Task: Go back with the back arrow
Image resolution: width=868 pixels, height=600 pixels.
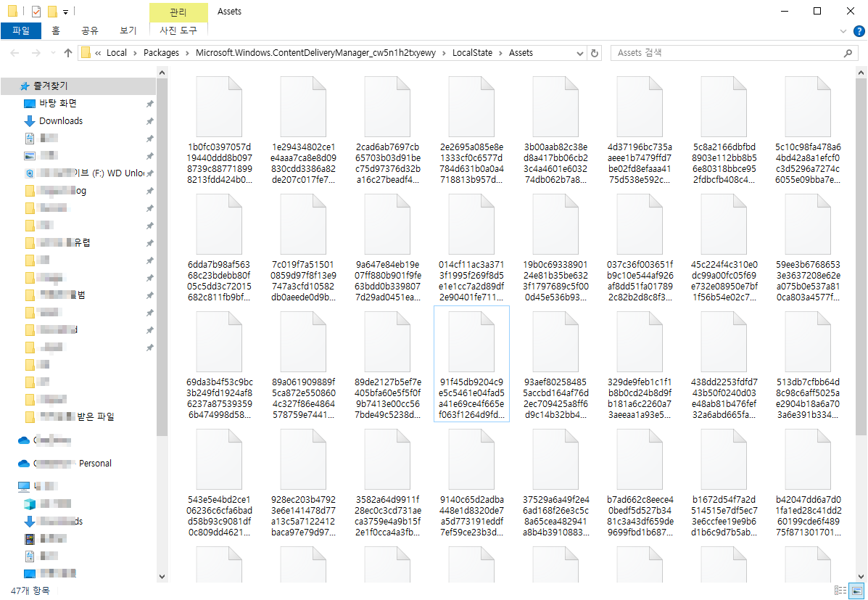Action: coord(15,53)
